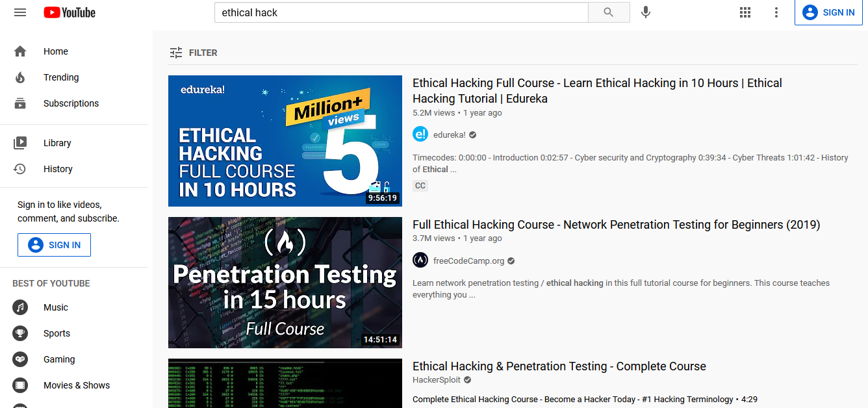The image size is (868, 408).
Task: Open History in the sidebar
Action: (x=73, y=169)
